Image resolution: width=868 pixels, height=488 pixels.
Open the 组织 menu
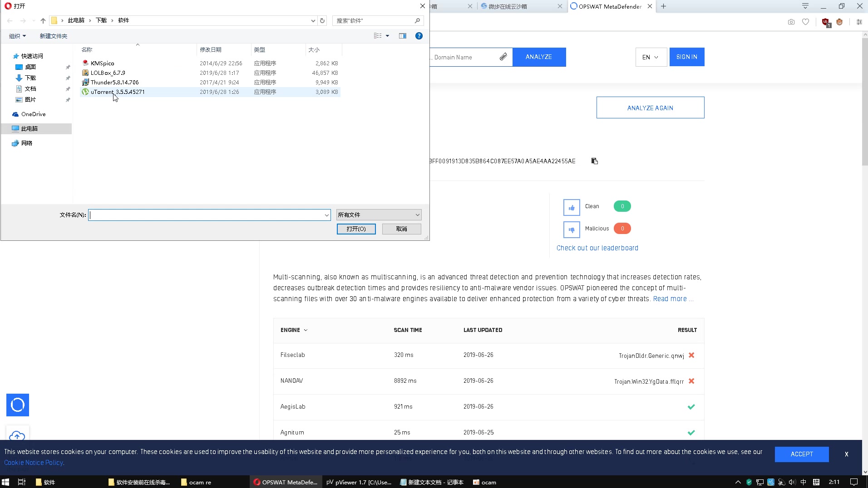click(17, 36)
